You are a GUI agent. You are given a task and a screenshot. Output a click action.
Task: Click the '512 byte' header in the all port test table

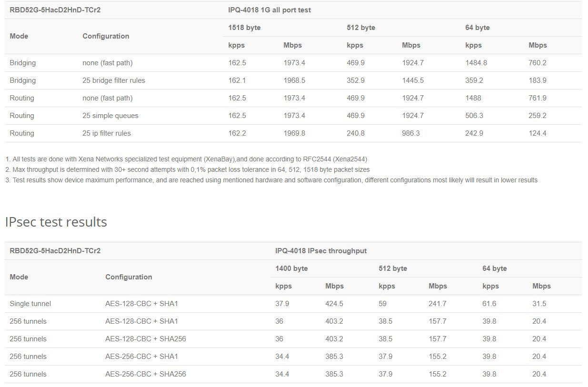(x=361, y=28)
